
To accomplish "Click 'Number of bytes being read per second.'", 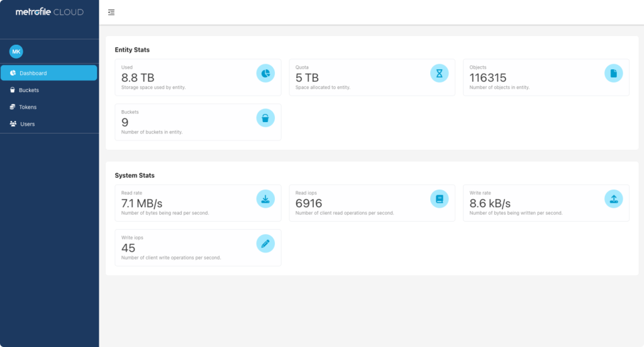I will coord(165,213).
